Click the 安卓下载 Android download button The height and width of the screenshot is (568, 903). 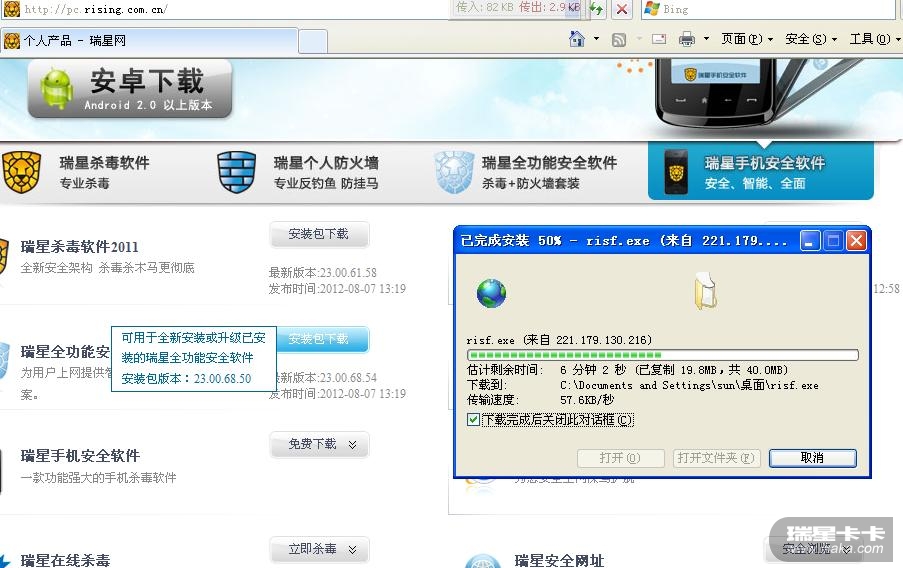(130, 89)
